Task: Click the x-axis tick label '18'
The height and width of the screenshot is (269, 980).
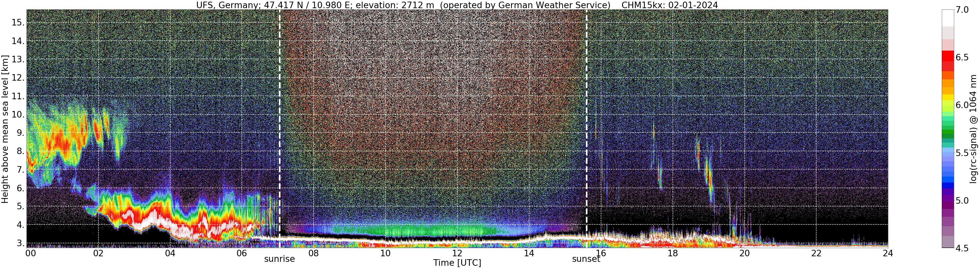Action: point(673,253)
